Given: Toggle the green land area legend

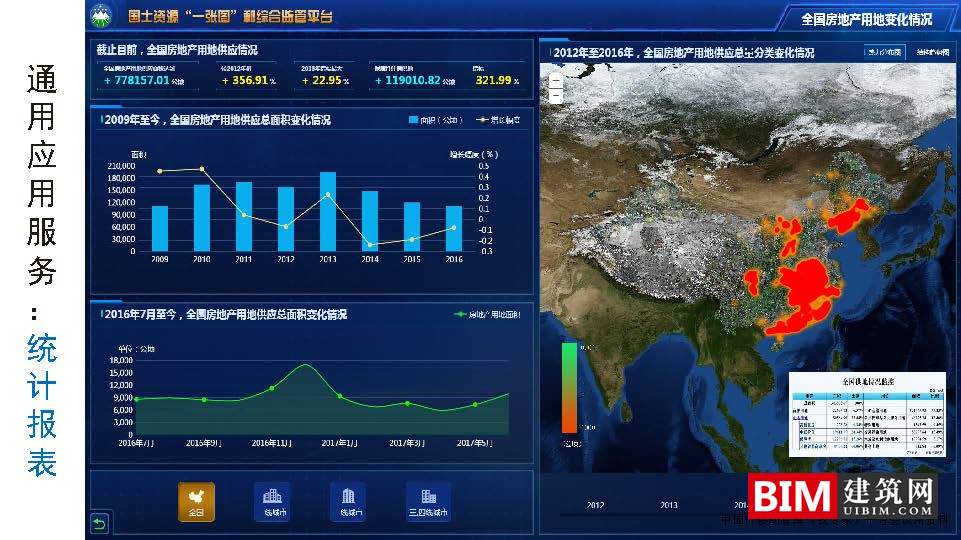Looking at the screenshot, I should point(487,314).
